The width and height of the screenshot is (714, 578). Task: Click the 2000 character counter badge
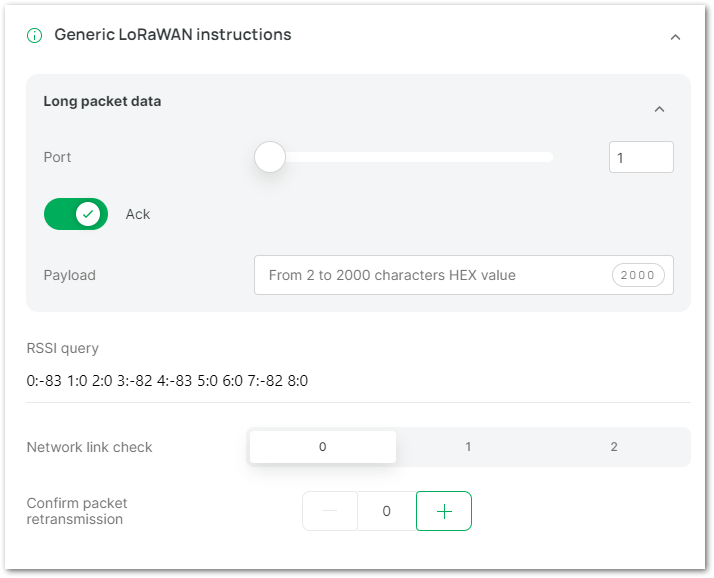pos(638,275)
